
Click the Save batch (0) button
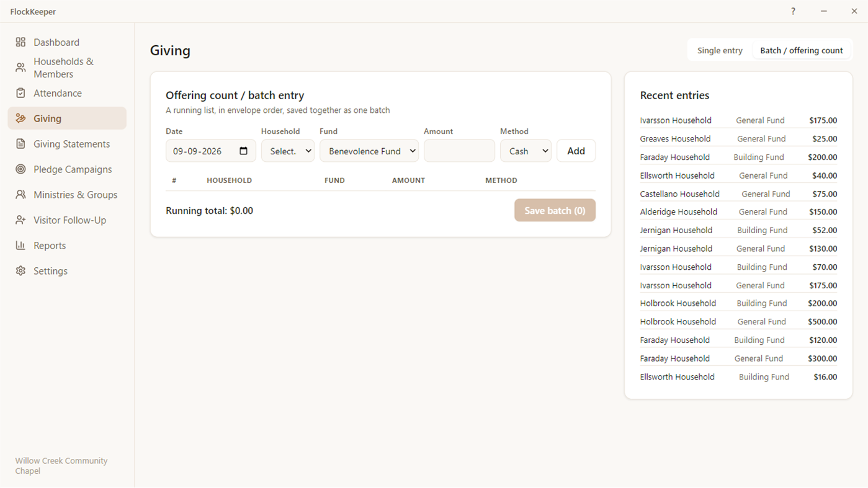tap(555, 210)
